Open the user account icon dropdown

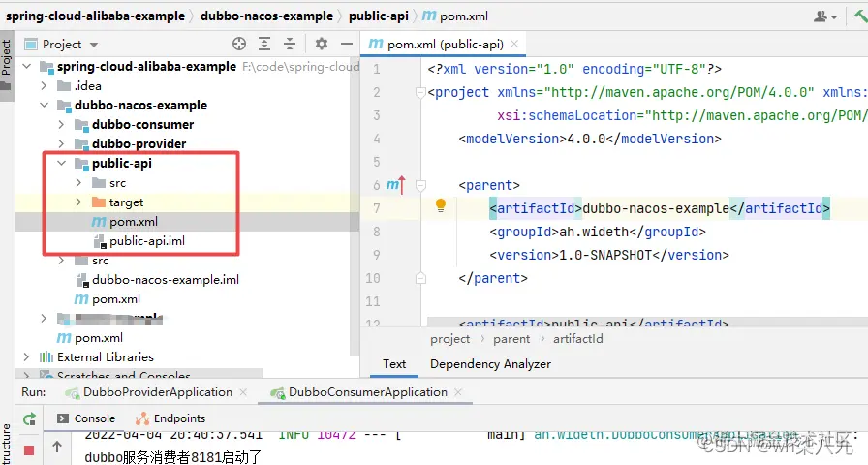coord(824,16)
